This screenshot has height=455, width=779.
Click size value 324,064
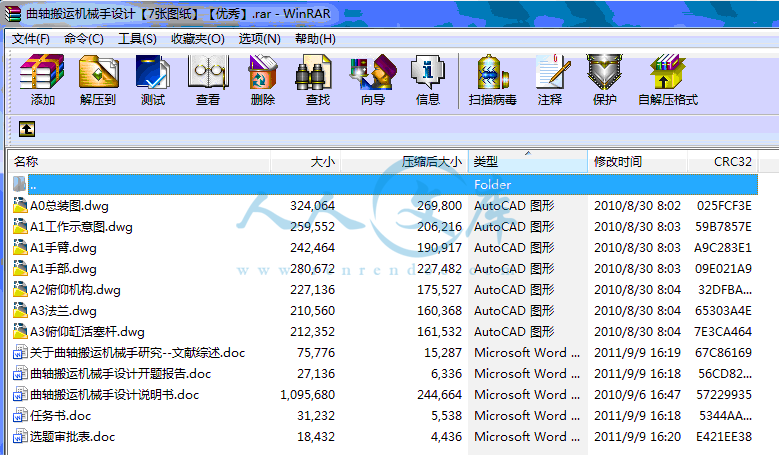coord(312,205)
